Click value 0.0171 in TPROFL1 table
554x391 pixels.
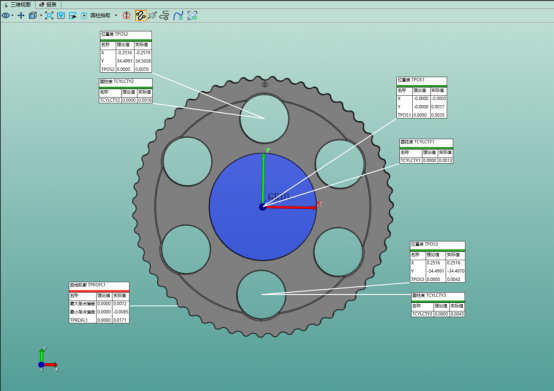pos(120,320)
